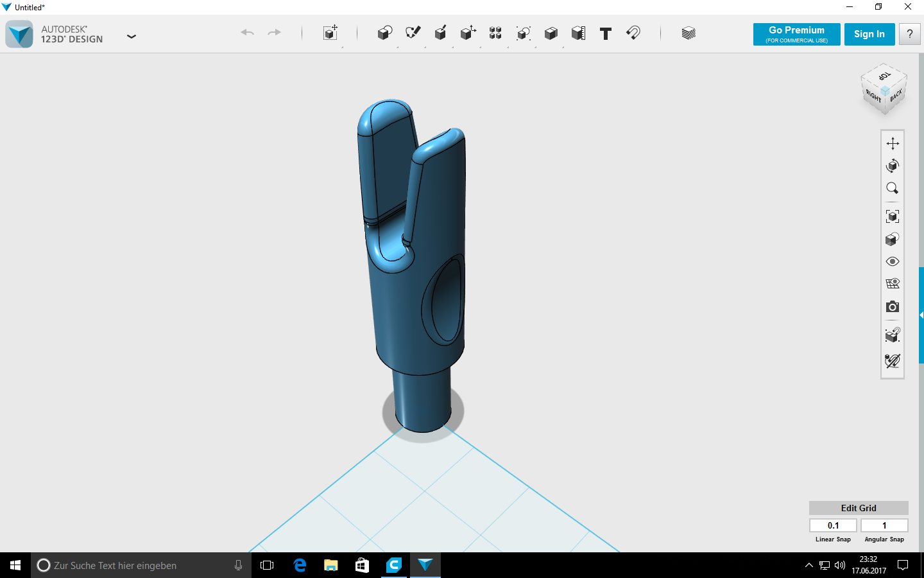Viewport: 924px width, 578px height.
Task: Open the Transform tool
Action: (330, 33)
